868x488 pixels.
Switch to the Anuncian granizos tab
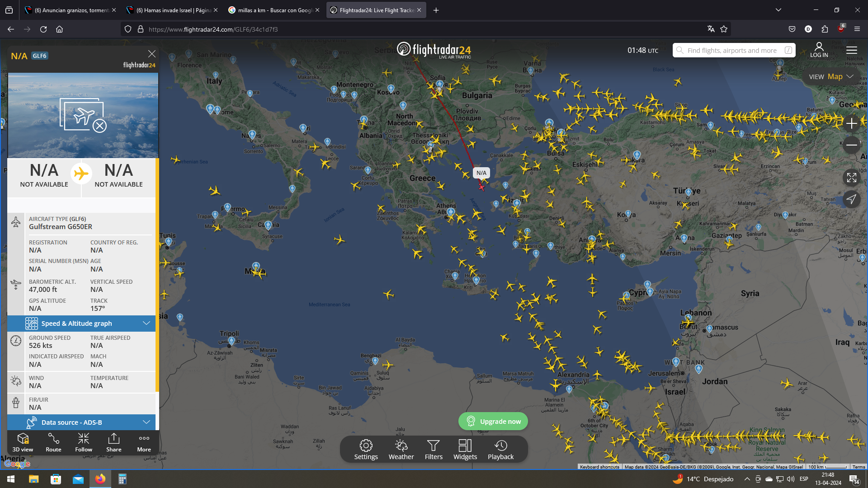click(70, 10)
